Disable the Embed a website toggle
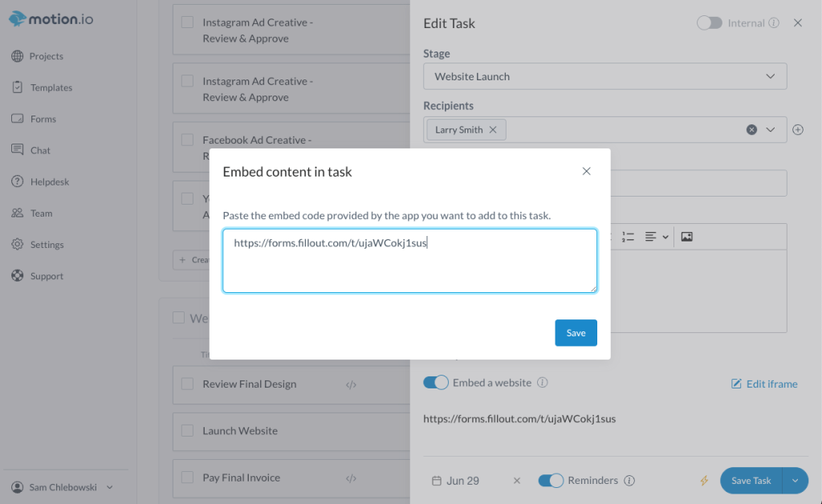 coord(436,383)
